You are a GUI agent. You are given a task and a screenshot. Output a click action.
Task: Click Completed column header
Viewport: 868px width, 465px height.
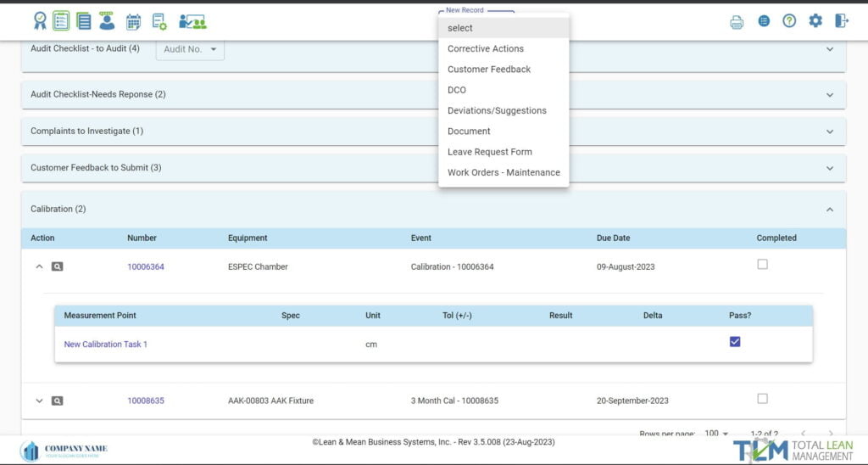click(776, 238)
